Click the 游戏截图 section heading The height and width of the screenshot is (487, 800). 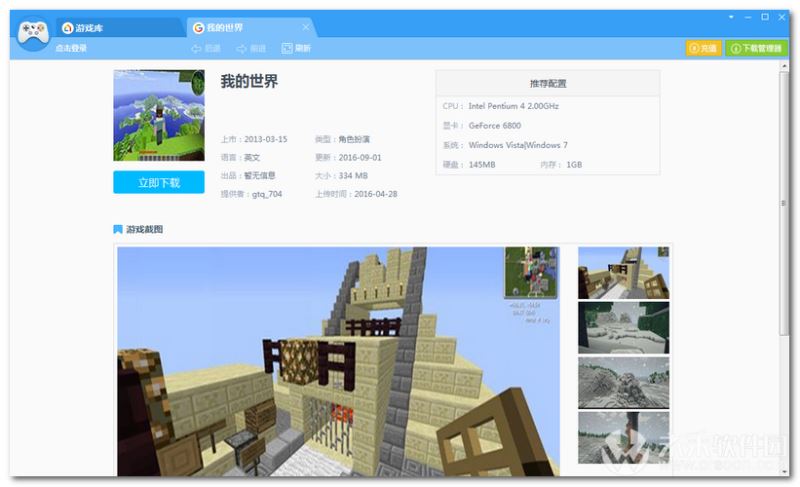(144, 229)
